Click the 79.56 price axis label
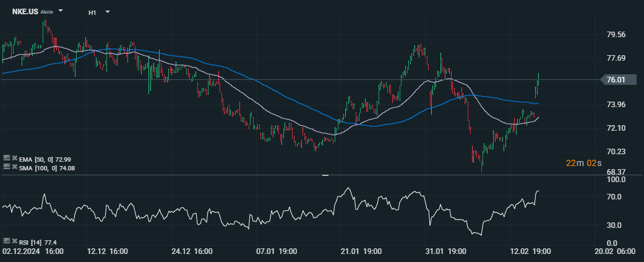This screenshot has width=644, height=262. (616, 35)
